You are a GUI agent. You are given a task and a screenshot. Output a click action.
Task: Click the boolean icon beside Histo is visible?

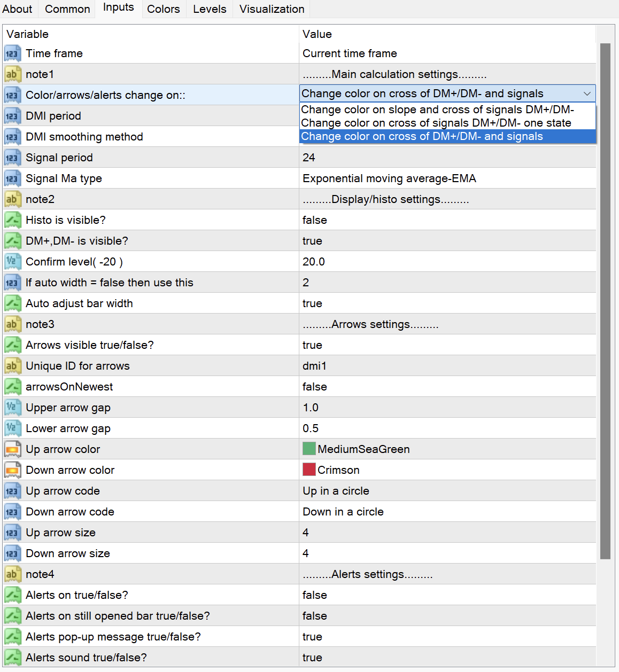coord(12,220)
